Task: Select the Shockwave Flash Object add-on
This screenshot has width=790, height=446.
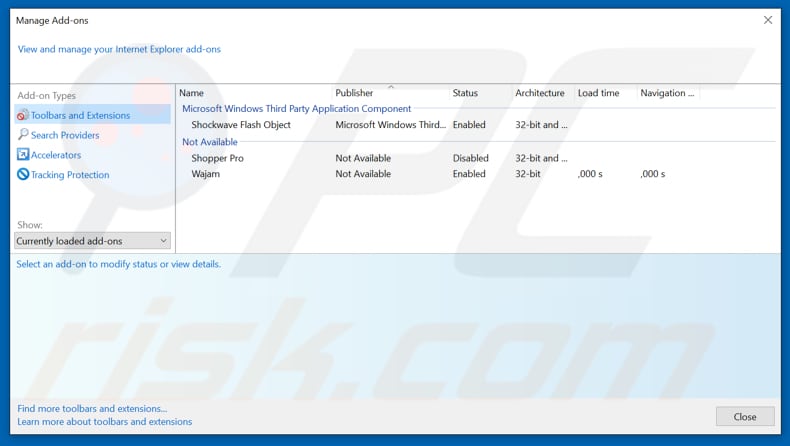Action: 241,124
